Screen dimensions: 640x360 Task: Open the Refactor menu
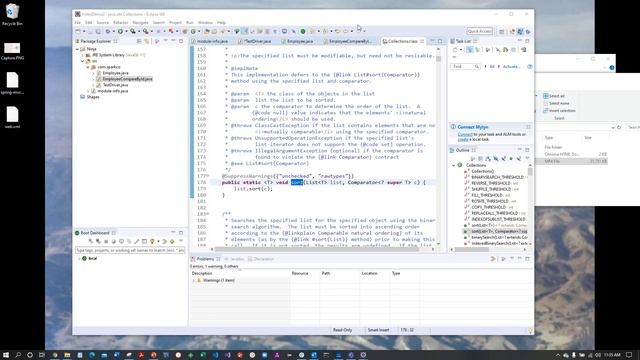(x=120, y=22)
